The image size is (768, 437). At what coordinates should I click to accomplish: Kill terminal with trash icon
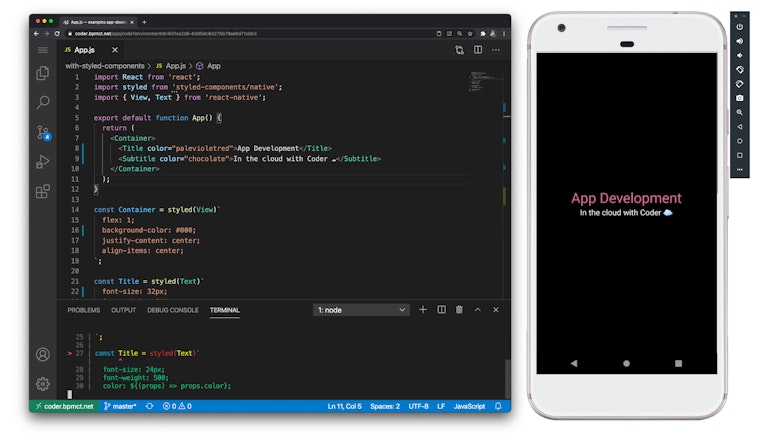pyautogui.click(x=459, y=310)
